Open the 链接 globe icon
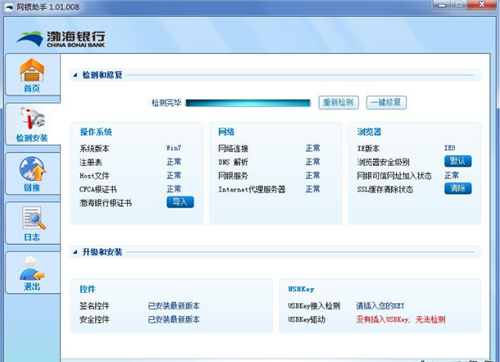Viewport: 500px width, 362px height. pos(32,173)
